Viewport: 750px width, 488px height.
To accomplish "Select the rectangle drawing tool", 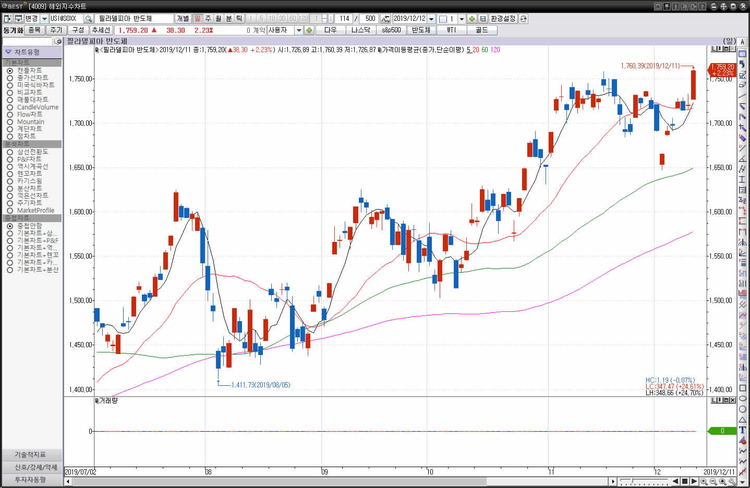I will pos(742,388).
